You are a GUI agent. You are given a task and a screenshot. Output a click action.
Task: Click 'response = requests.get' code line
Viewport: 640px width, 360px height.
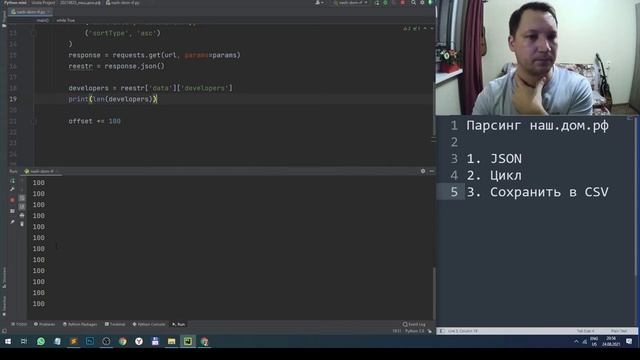coord(154,55)
